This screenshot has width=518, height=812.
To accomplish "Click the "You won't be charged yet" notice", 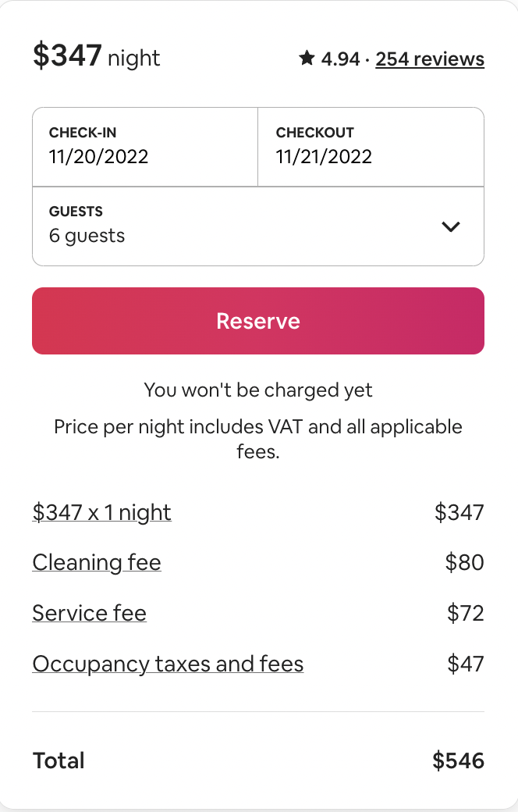I will coord(258,390).
